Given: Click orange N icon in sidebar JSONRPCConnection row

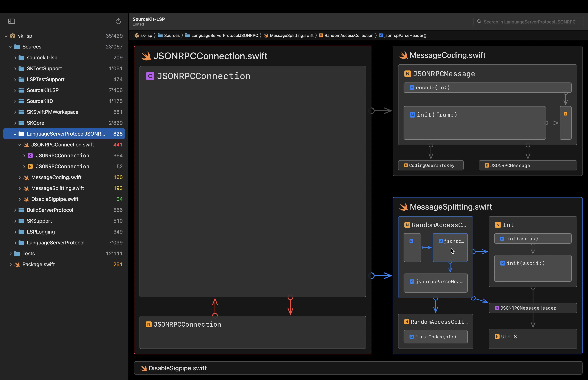Looking at the screenshot, I should click(30, 166).
